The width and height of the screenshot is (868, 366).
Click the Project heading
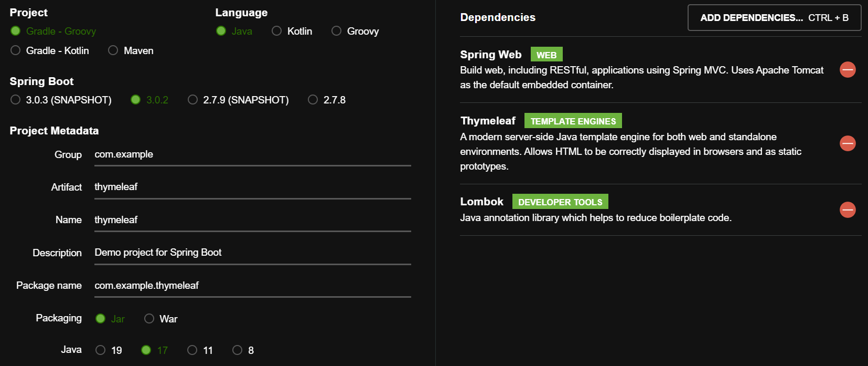[28, 13]
